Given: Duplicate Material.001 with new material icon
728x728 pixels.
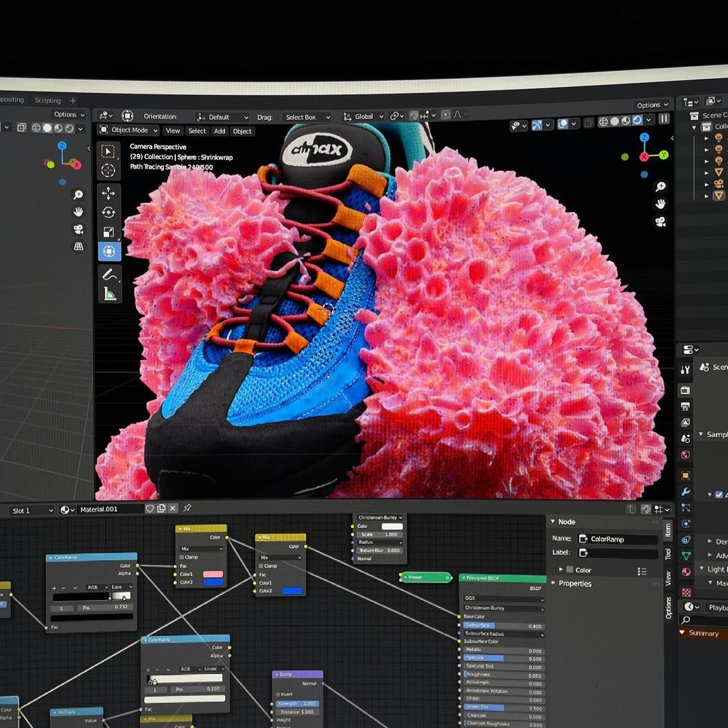Looking at the screenshot, I should [x=161, y=508].
